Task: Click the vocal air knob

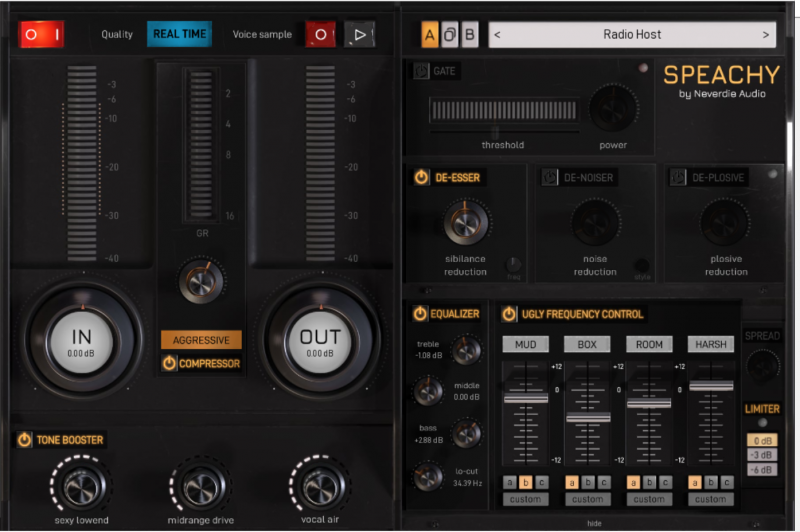Action: coord(320,486)
